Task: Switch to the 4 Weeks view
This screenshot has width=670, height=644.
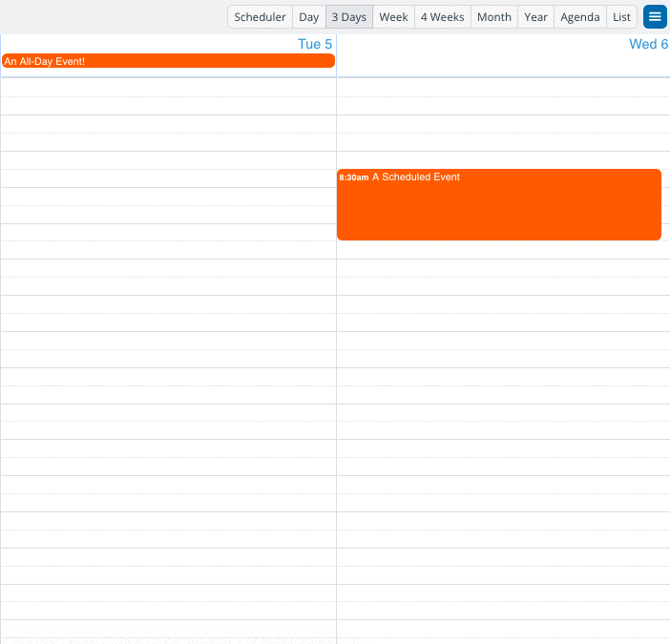Action: [x=443, y=16]
